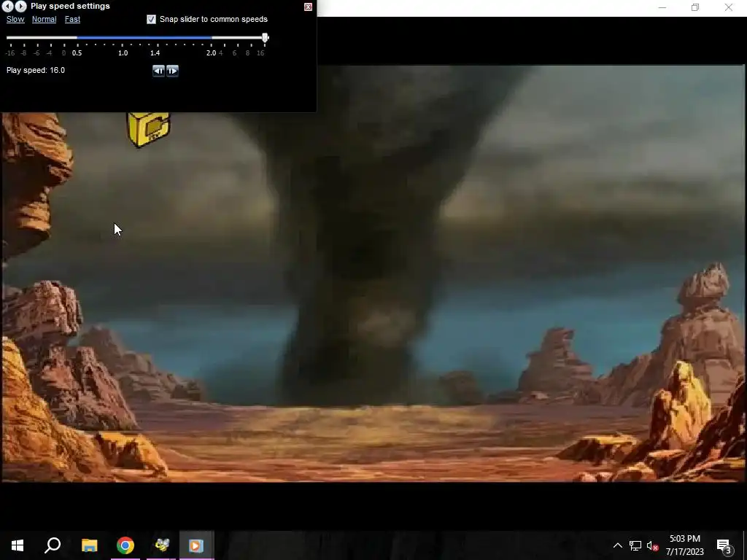747x560 pixels.
Task: Open File Explorer from taskbar
Action: pos(89,545)
